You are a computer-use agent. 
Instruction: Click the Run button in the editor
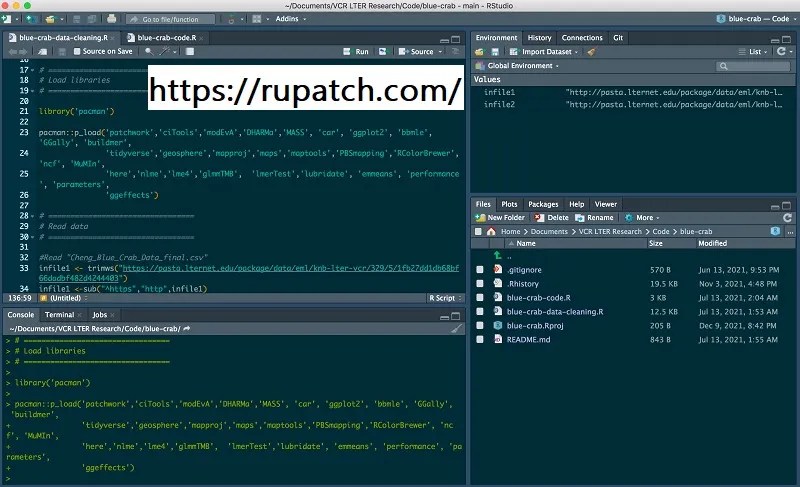click(356, 52)
